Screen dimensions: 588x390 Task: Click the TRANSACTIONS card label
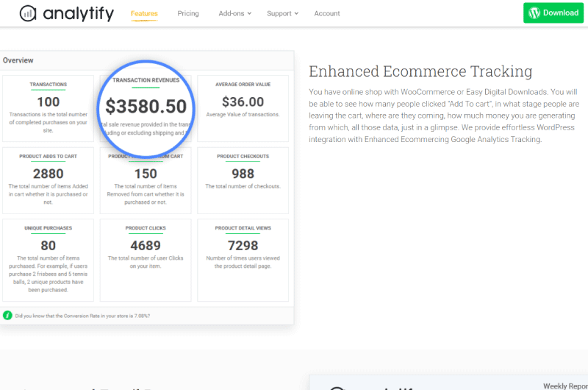pyautogui.click(x=48, y=85)
